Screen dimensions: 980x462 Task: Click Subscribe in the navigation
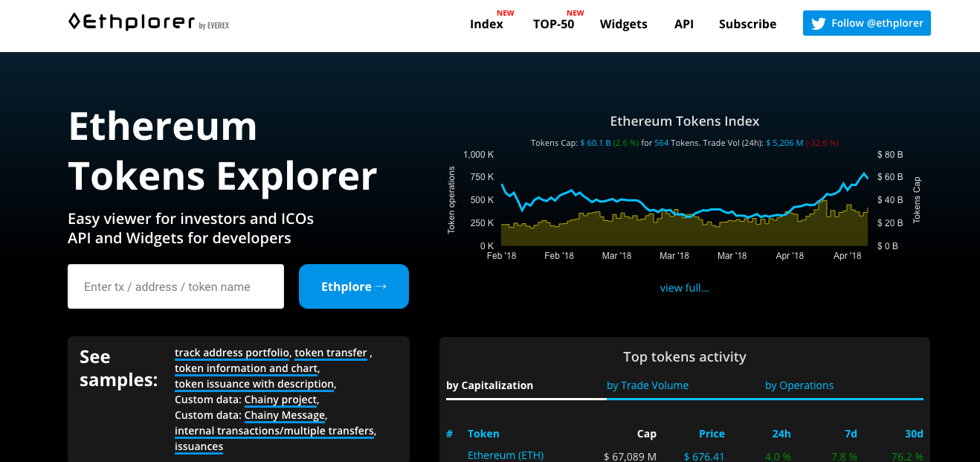pos(747,24)
